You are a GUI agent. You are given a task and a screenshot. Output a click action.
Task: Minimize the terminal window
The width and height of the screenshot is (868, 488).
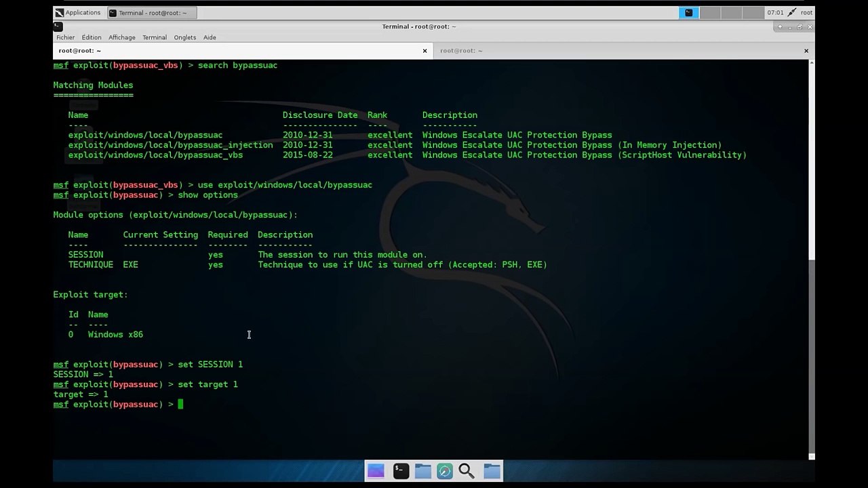790,26
